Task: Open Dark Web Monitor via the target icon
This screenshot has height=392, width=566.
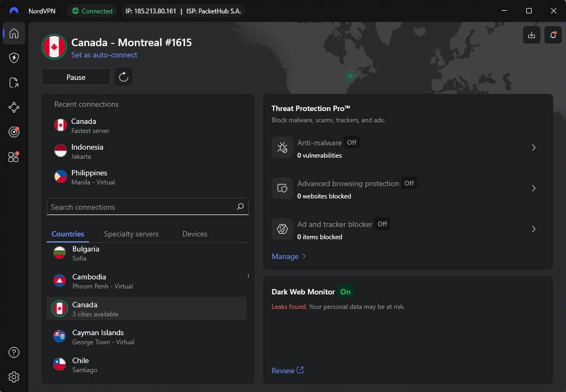Action: pos(13,132)
